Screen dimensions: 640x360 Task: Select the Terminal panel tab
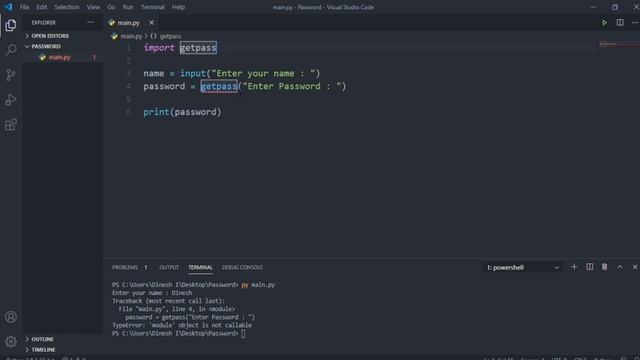point(200,267)
